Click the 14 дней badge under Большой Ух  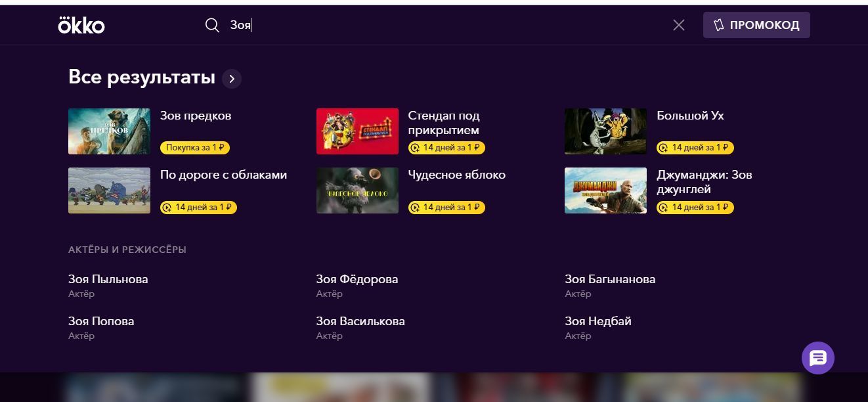click(695, 148)
